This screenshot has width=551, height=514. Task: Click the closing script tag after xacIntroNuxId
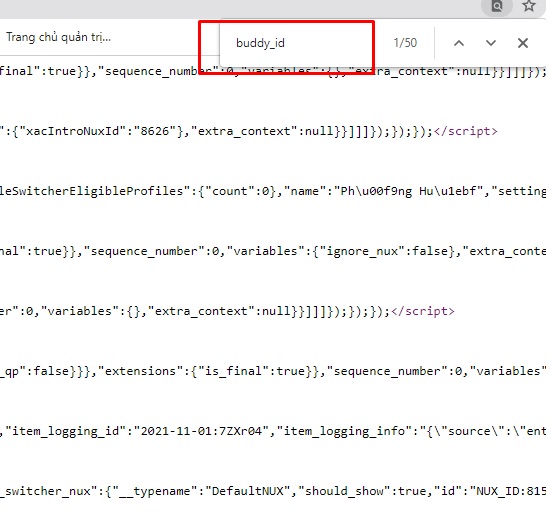pos(466,131)
